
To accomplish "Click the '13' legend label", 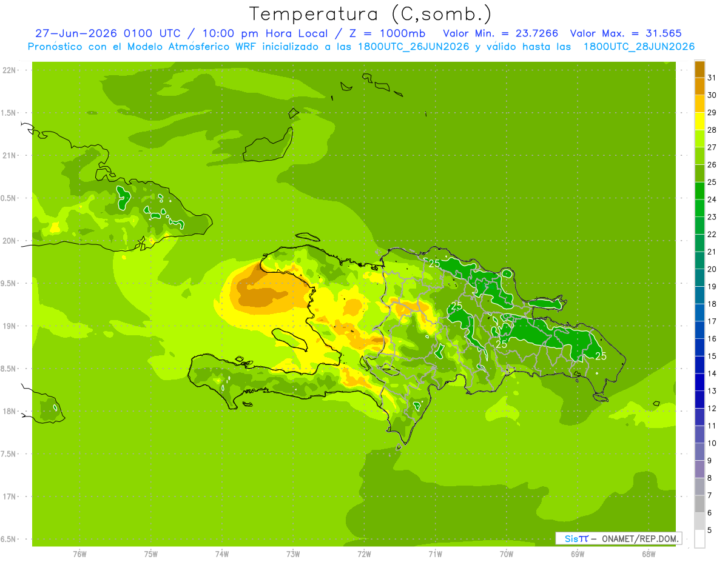I will point(712,391).
